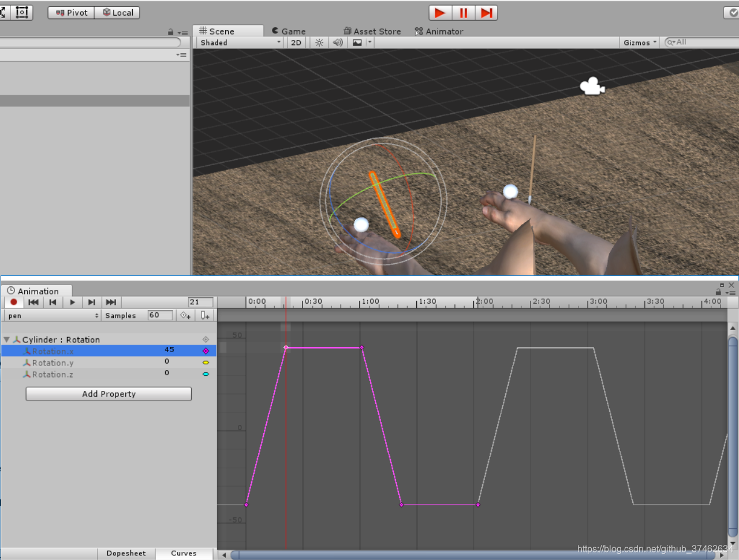Click the Samples value field
The height and width of the screenshot is (560, 739).
(x=160, y=315)
